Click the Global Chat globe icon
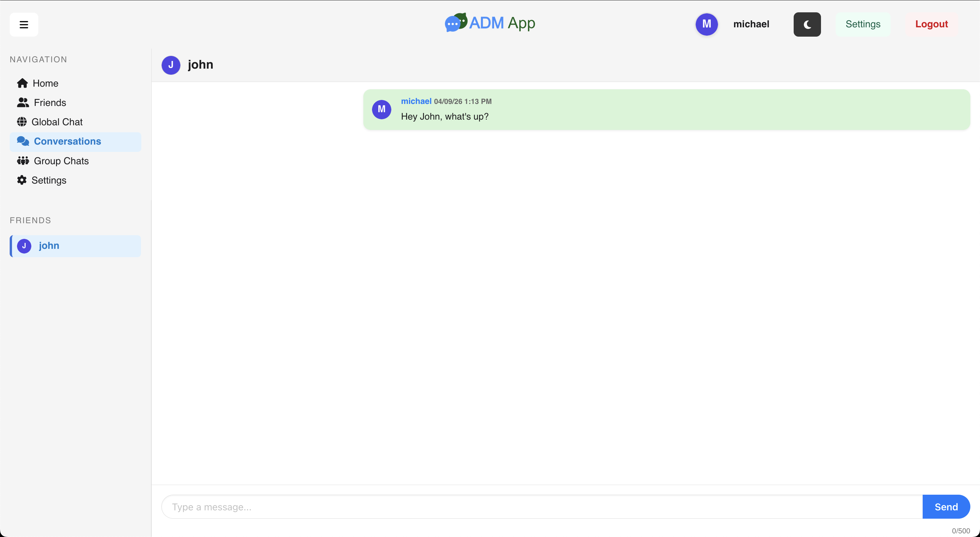Screen dimensions: 980x537 click(22, 122)
